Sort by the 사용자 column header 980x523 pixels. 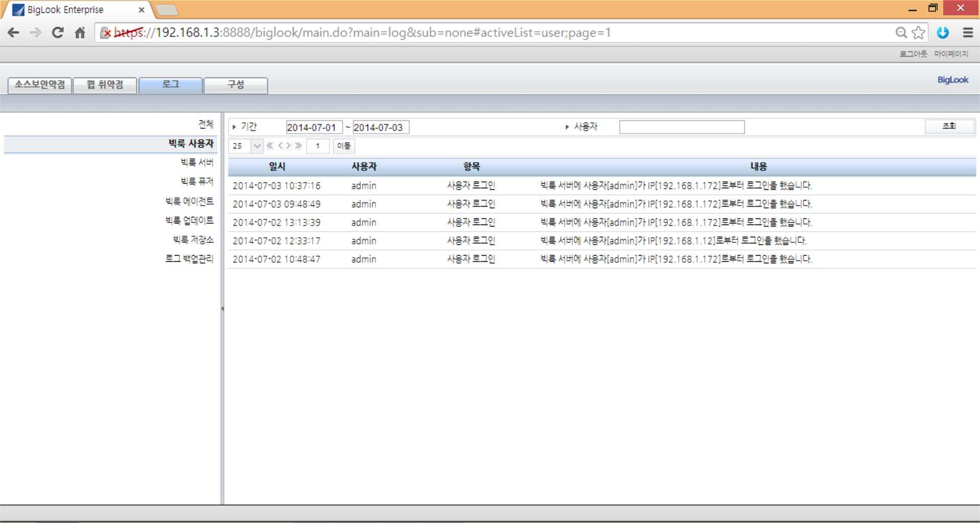364,166
